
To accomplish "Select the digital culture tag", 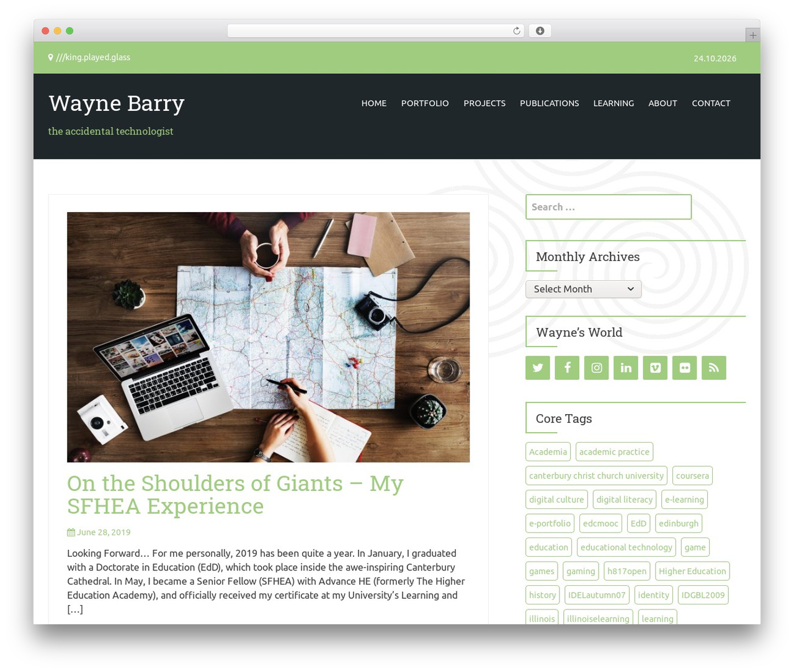I will [556, 500].
